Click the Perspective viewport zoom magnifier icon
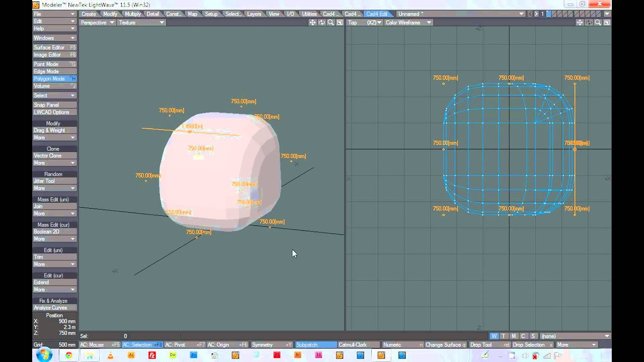Viewport: 644px width, 362px height. (331, 23)
